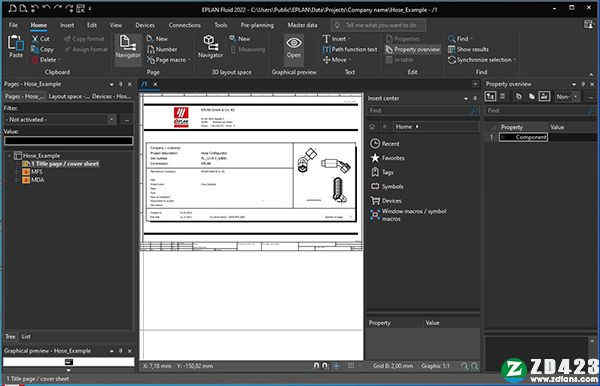600x386 pixels.
Task: Open the File menu
Action: tap(13, 25)
